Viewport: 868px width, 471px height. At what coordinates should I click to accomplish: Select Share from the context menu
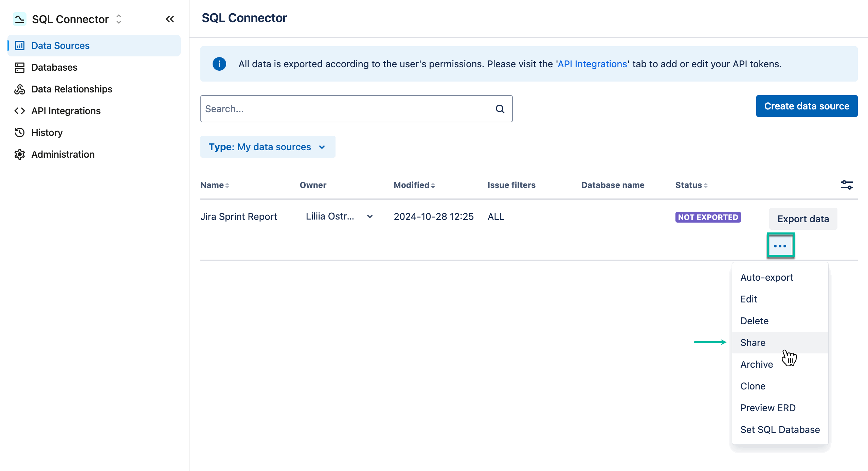(753, 343)
